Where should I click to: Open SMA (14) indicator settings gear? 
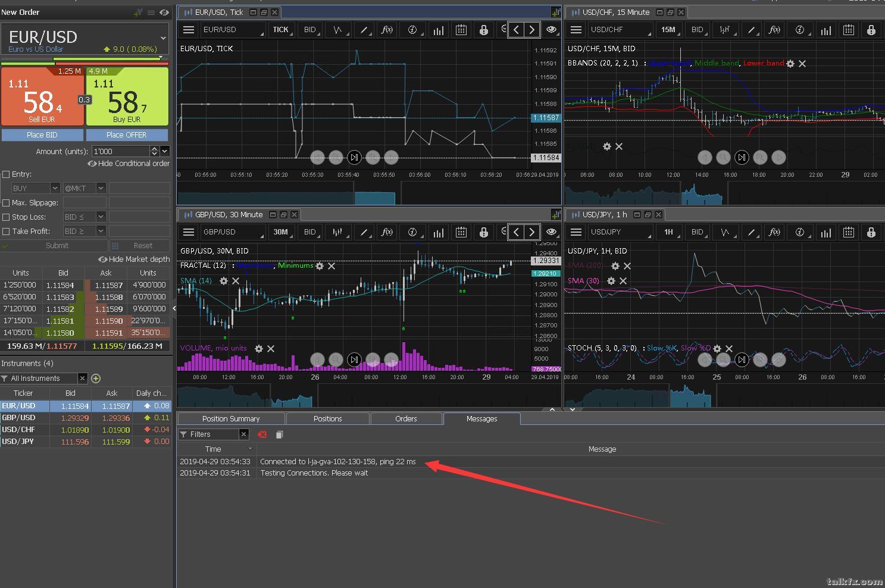[x=223, y=281]
